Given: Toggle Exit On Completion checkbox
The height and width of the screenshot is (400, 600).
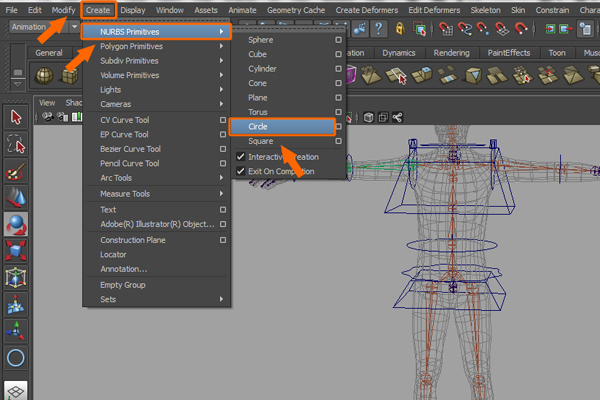Looking at the screenshot, I should (240, 171).
